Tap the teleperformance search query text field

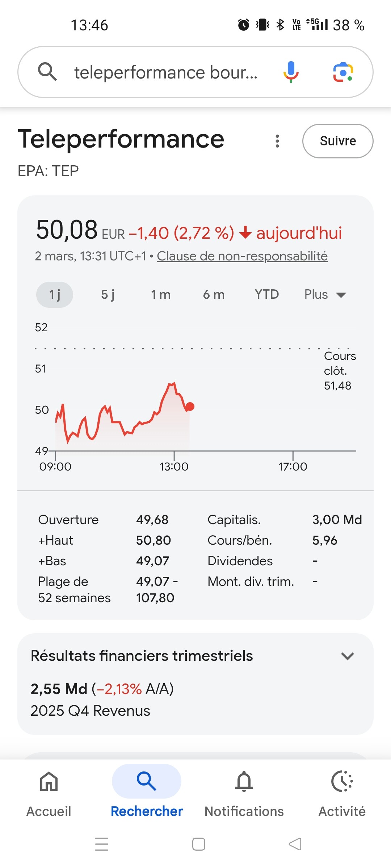(x=166, y=72)
